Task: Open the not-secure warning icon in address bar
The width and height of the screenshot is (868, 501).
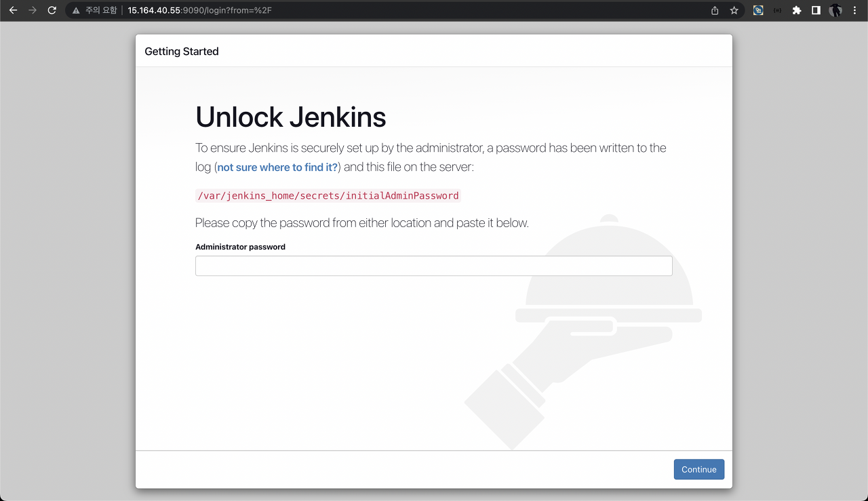Action: (77, 11)
